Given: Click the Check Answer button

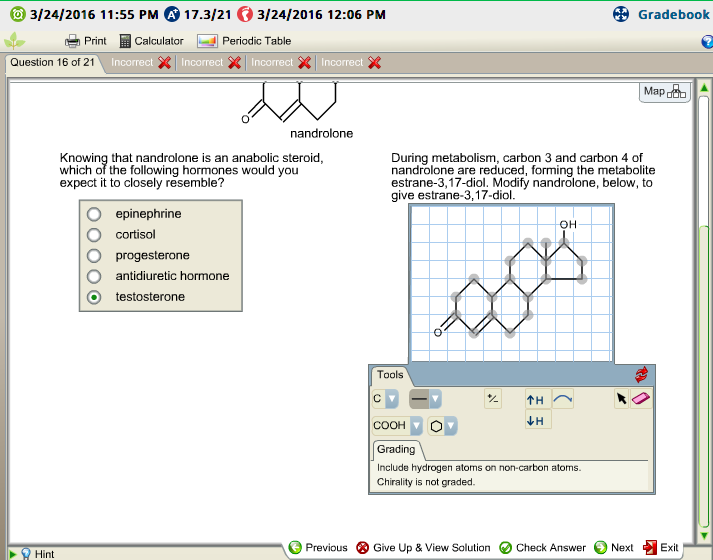Looking at the screenshot, I should [542, 547].
